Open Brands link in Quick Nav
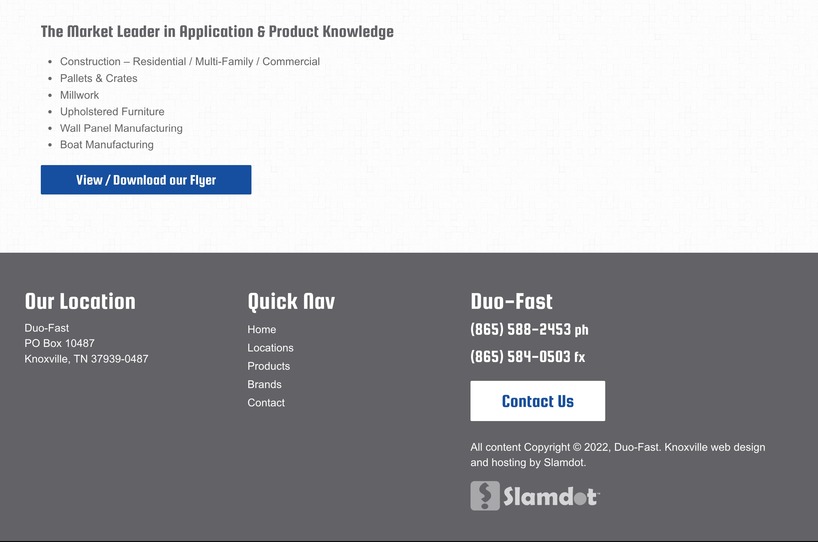 coord(264,384)
